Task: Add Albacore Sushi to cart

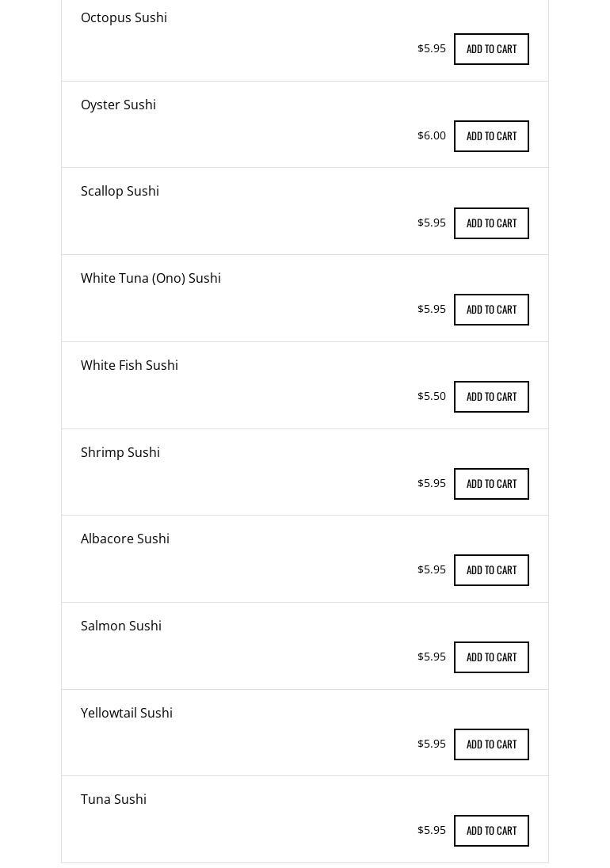Action: (491, 570)
